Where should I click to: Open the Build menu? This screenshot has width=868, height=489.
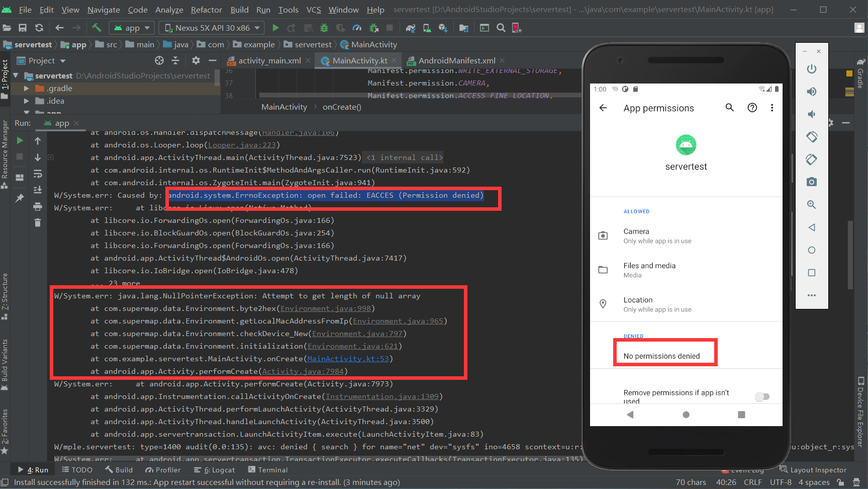coord(239,10)
